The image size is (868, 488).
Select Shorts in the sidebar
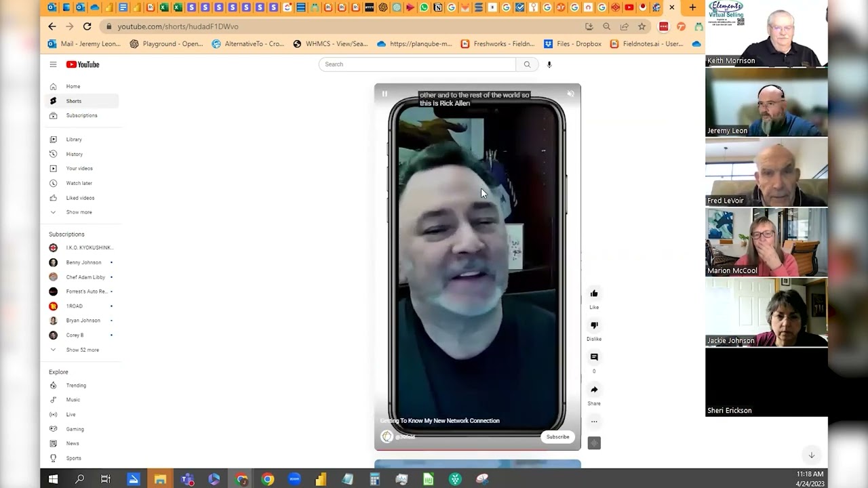coord(82,101)
